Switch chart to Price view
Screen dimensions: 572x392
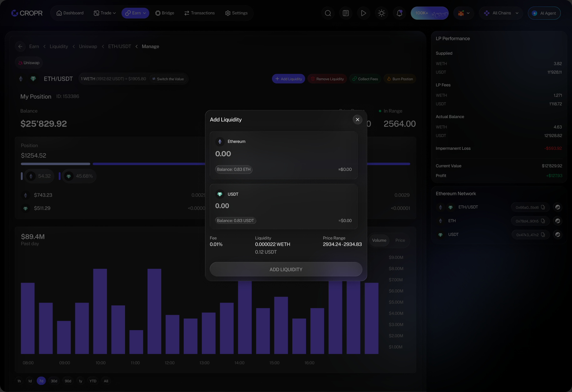coord(400,240)
